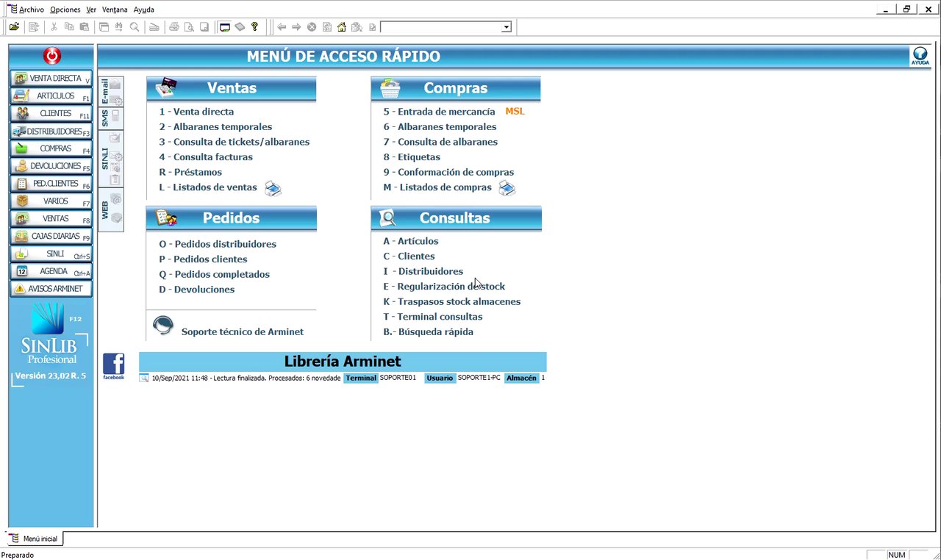The height and width of the screenshot is (560, 941).
Task: Open 1 - Venta directa link
Action: [x=196, y=112]
